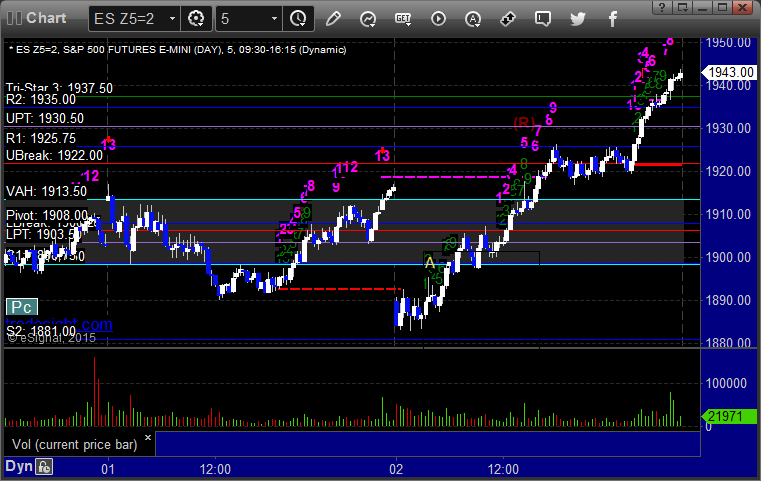
Task: Click the pop-out window icon in title bar
Action: coord(683,7)
